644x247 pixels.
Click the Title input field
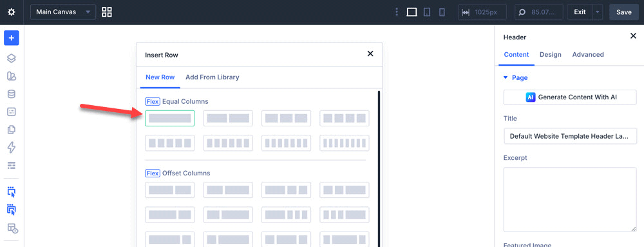coord(570,136)
